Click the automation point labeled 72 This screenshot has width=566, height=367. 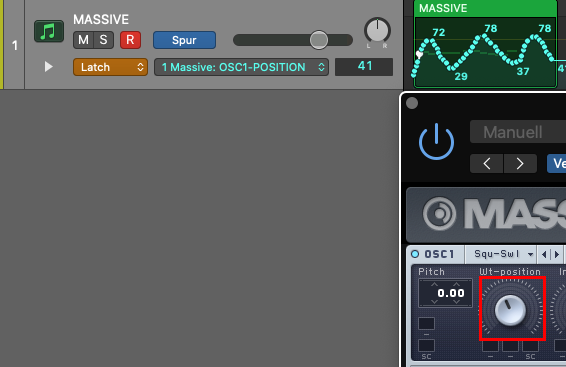pyautogui.click(x=431, y=41)
